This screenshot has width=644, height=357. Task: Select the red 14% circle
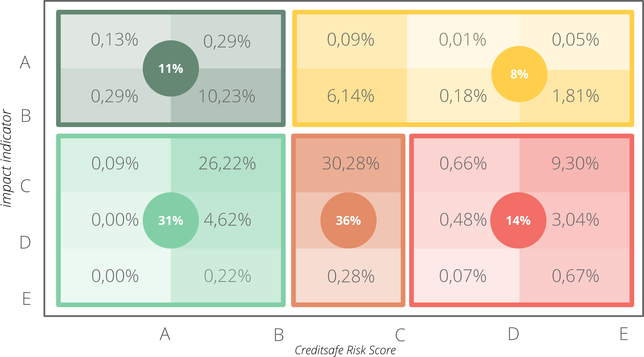click(518, 220)
